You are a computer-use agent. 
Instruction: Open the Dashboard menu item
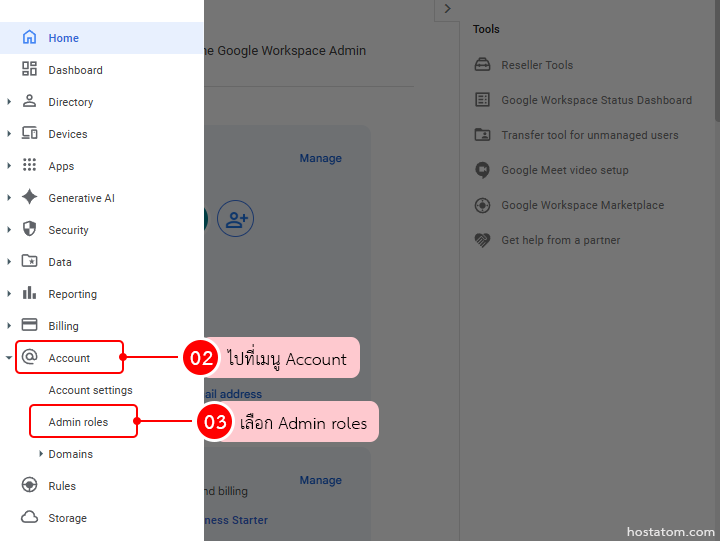[x=101, y=70]
